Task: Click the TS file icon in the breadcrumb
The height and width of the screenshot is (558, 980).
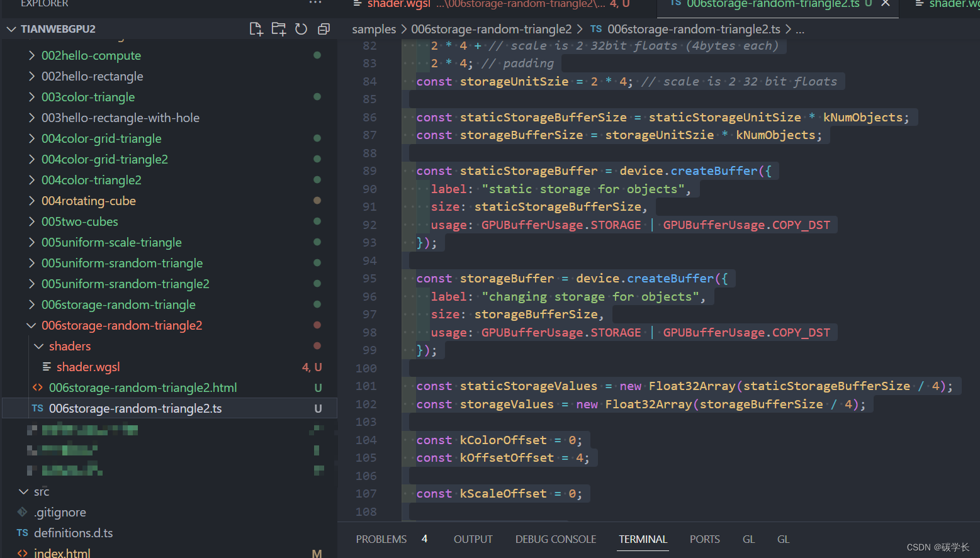Action: [x=596, y=29]
